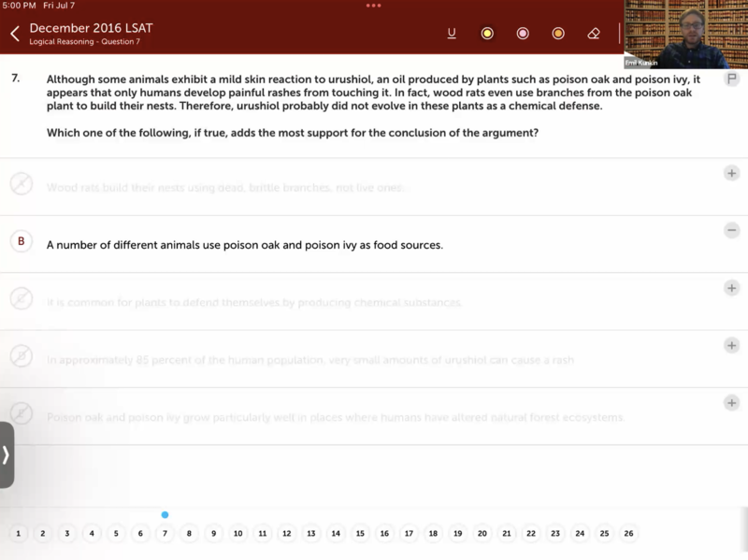The width and height of the screenshot is (748, 560).
Task: Jump to question 8
Action: pos(189,534)
